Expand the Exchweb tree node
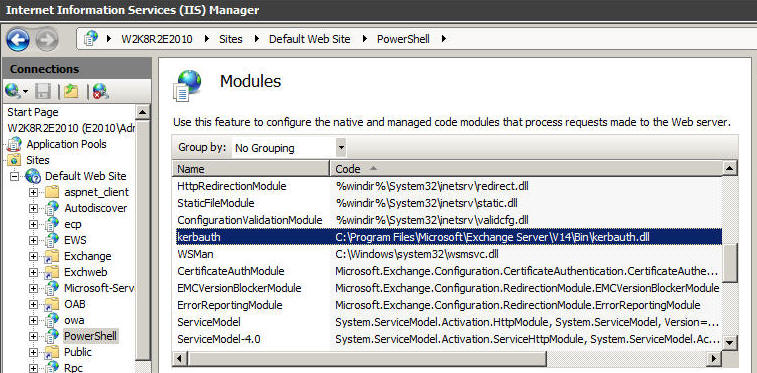This screenshot has height=373, width=757. tap(33, 272)
